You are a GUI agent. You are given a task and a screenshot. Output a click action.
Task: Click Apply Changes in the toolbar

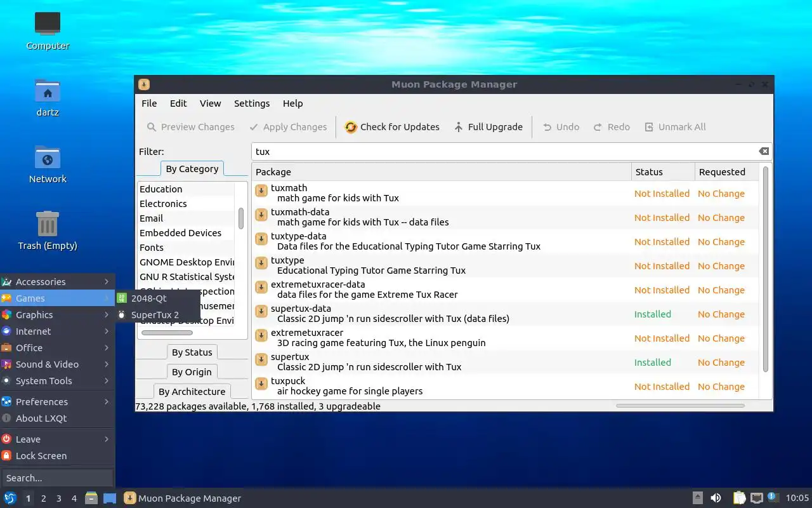click(x=288, y=127)
